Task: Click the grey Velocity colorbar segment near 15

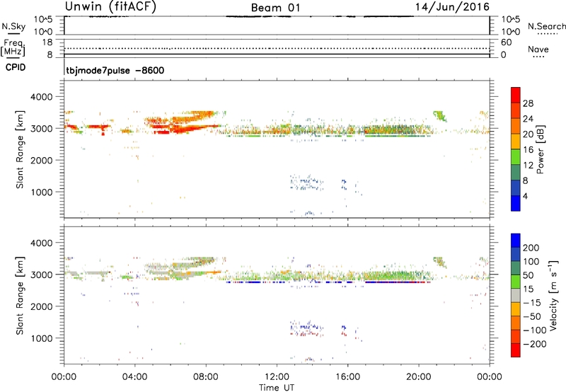Action: coord(516,295)
